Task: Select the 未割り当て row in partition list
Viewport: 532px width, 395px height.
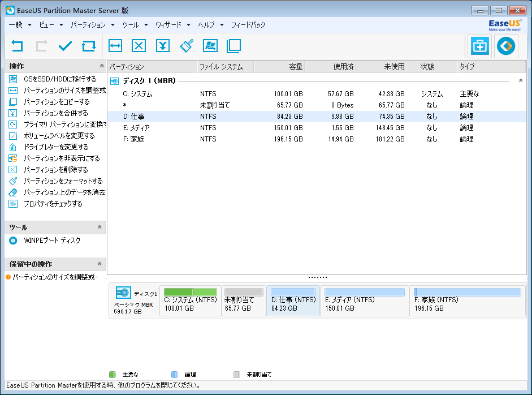Action: pyautogui.click(x=317, y=105)
